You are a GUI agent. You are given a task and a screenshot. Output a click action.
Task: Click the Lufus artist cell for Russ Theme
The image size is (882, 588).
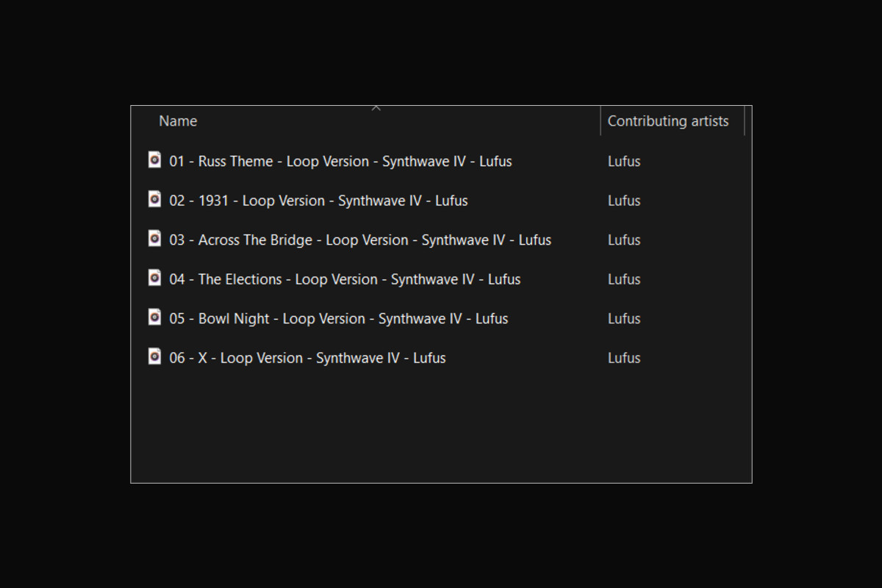(x=624, y=162)
